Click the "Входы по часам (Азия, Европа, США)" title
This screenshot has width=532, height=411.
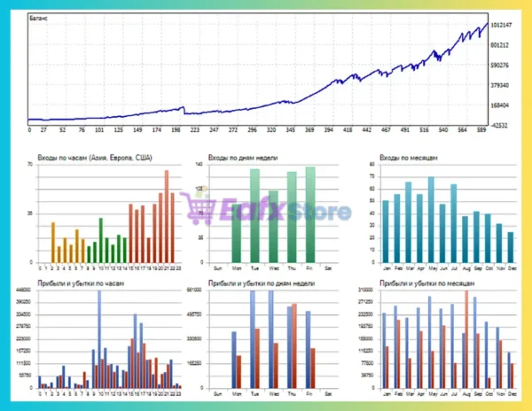(x=95, y=158)
